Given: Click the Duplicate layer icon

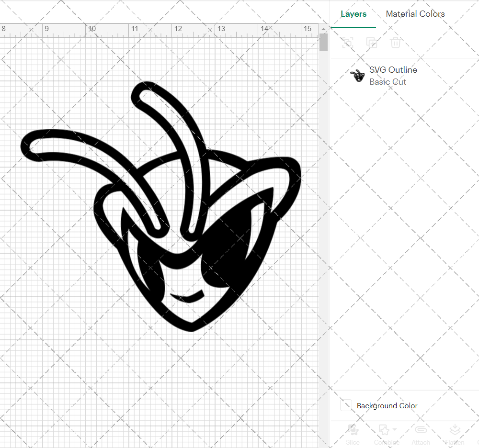Looking at the screenshot, I should [372, 43].
